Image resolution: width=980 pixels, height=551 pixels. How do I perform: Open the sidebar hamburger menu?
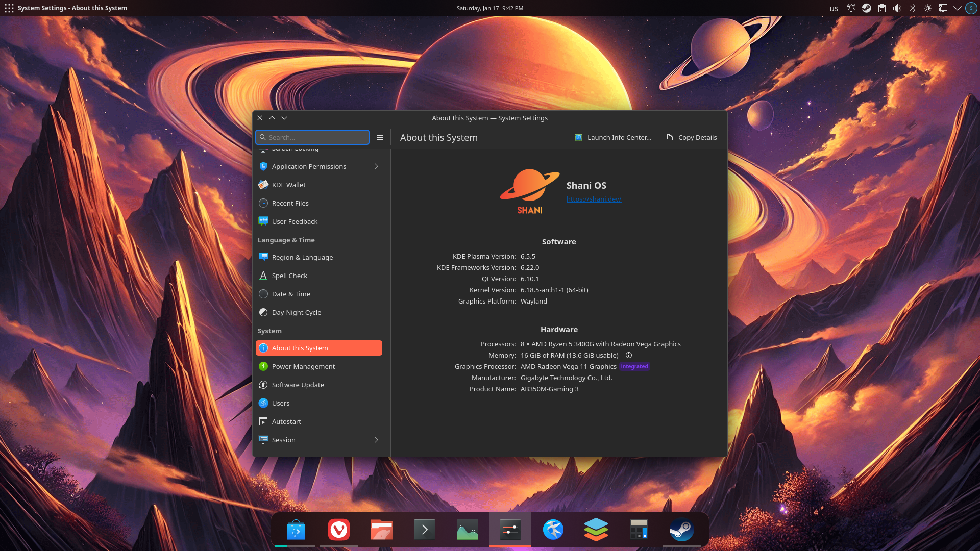tap(380, 137)
